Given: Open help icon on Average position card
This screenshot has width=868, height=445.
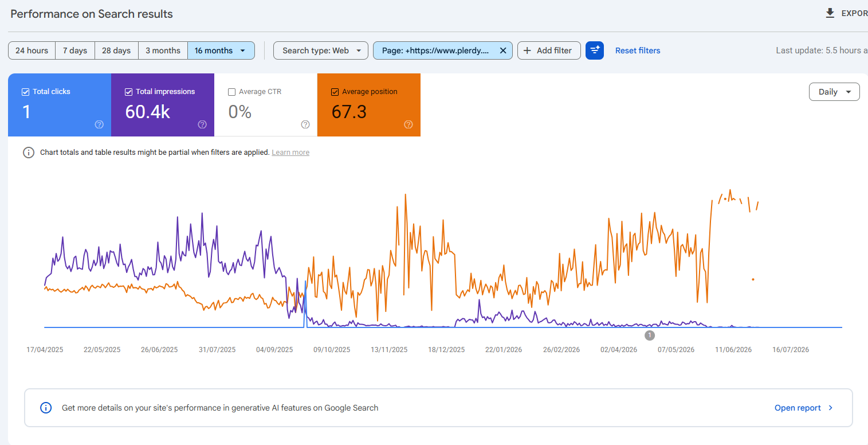Looking at the screenshot, I should pos(409,124).
